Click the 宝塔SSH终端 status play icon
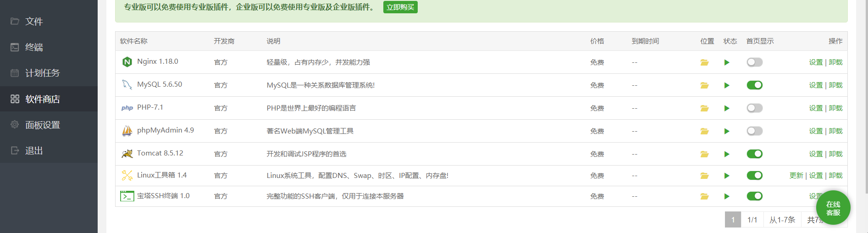Image resolution: width=868 pixels, height=233 pixels. point(727,196)
